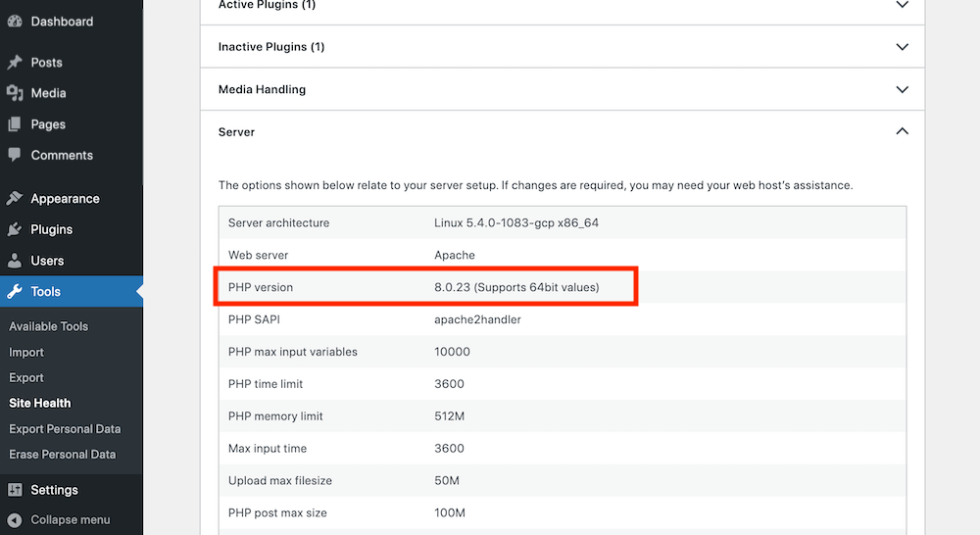Click the Inactive Plugins (1) heading
Image resolution: width=980 pixels, height=535 pixels.
pos(271,47)
